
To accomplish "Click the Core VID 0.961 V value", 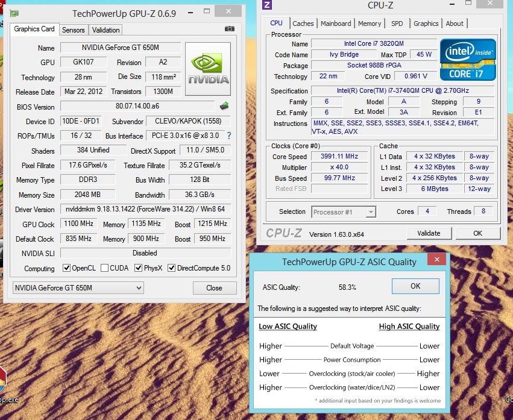I will pyautogui.click(x=415, y=76).
